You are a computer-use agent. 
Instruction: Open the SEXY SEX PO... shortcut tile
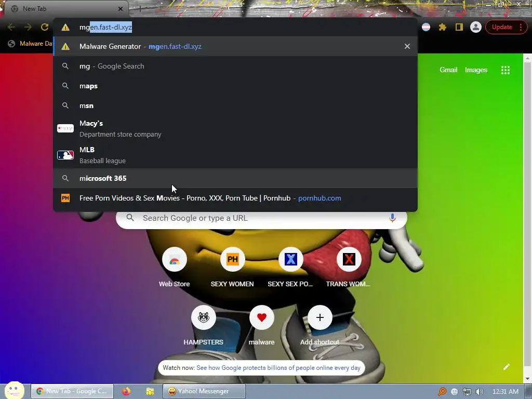290,268
